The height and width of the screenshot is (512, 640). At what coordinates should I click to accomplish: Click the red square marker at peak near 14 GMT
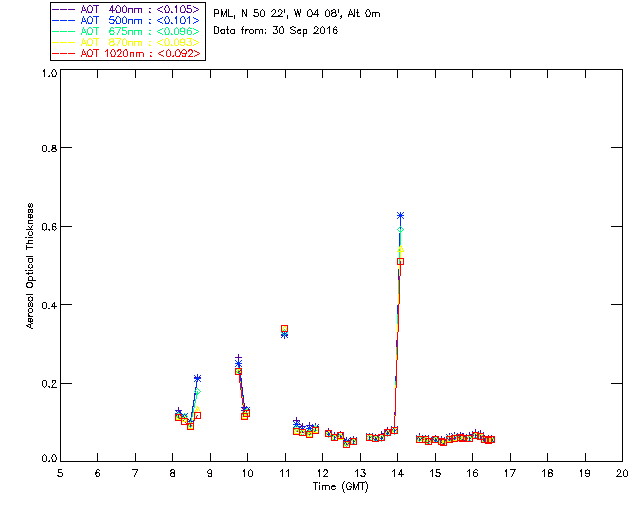click(400, 261)
